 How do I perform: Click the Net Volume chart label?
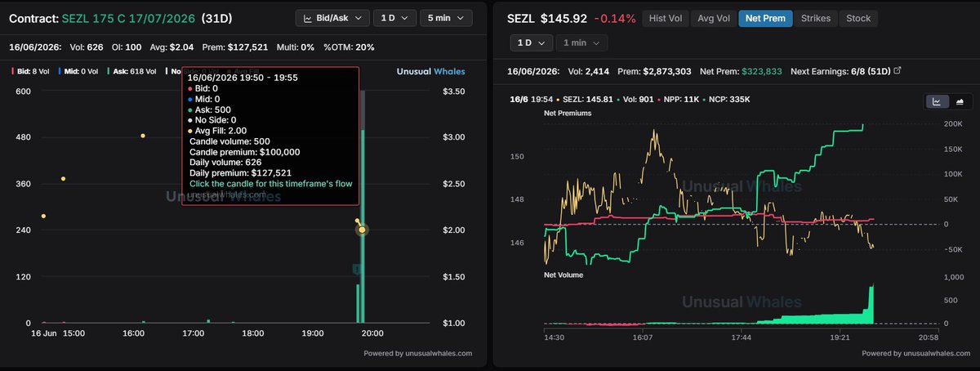(x=563, y=275)
